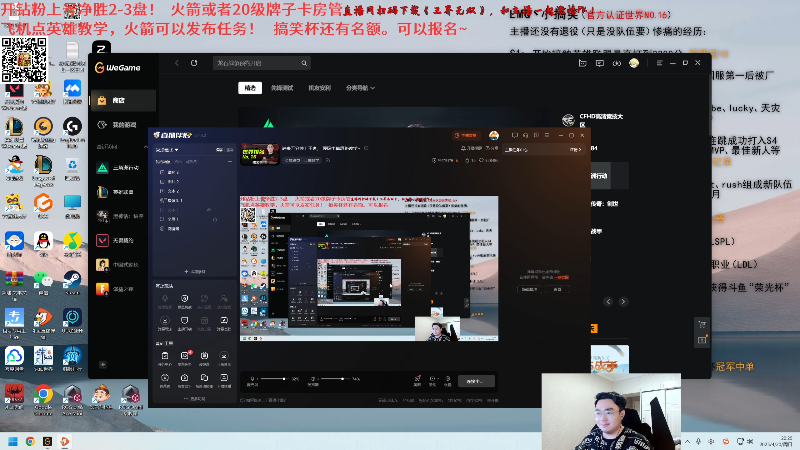The width and height of the screenshot is (800, 450).
Task: Click the orange button in streaming app title bar
Action: (x=465, y=135)
